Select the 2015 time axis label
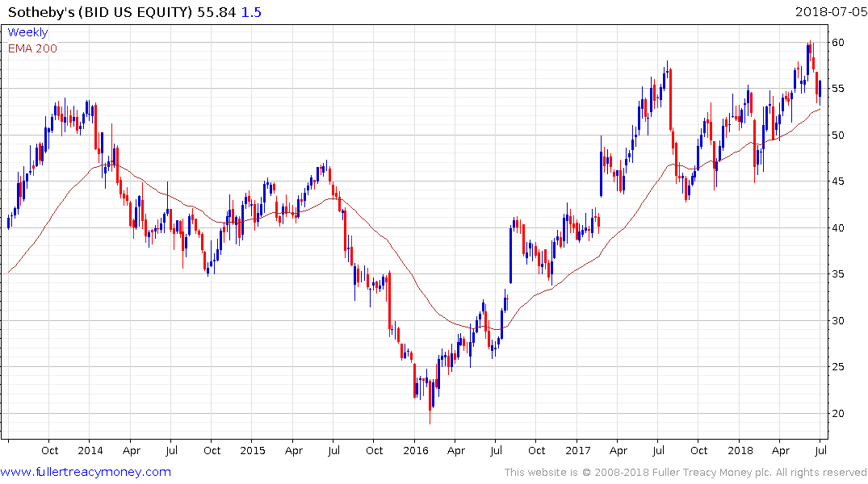 tap(253, 450)
